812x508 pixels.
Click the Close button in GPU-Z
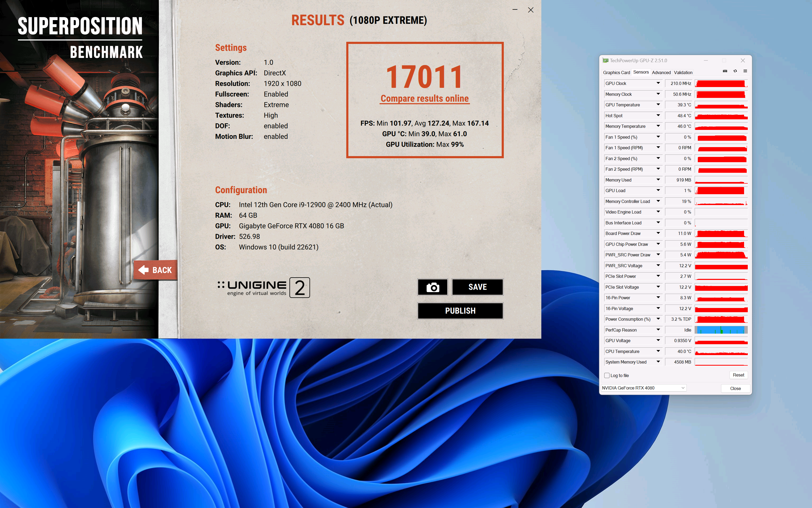(735, 388)
